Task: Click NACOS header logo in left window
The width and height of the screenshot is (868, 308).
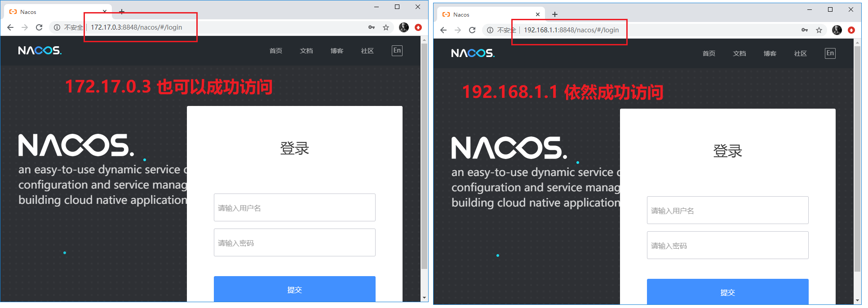Action: tap(40, 50)
